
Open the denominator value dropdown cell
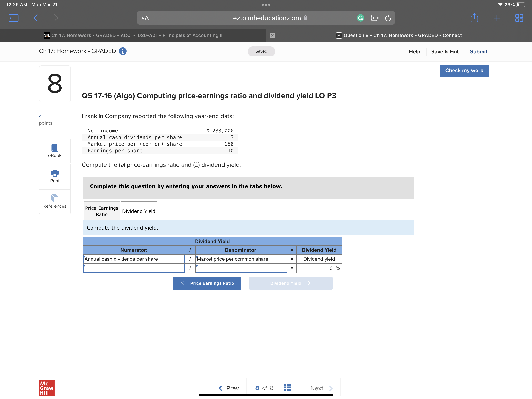[x=241, y=268]
